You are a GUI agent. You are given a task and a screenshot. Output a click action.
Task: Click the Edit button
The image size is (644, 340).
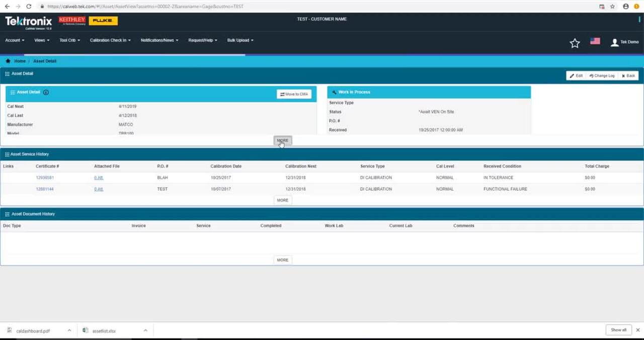(576, 76)
